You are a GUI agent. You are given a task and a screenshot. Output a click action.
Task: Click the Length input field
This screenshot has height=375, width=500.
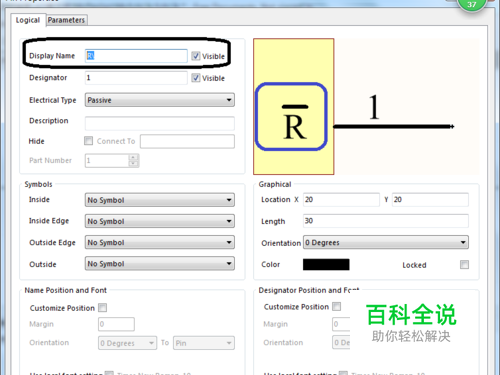pos(386,221)
